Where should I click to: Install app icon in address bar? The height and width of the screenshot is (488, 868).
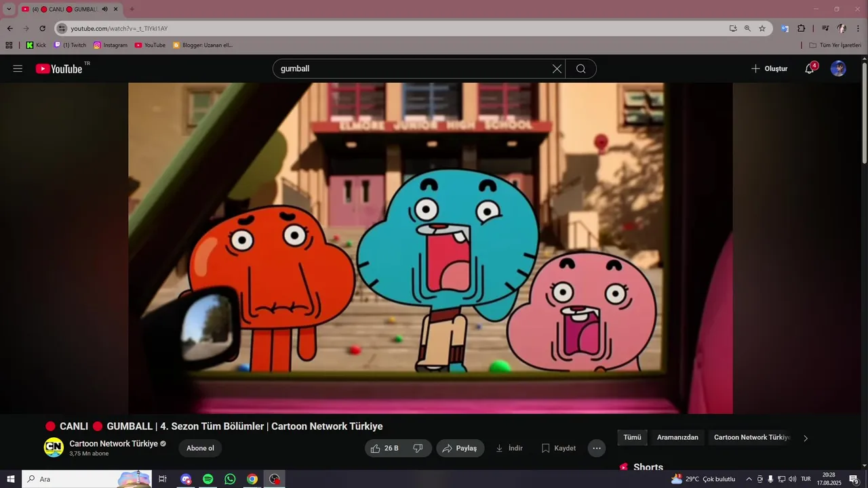[733, 28]
